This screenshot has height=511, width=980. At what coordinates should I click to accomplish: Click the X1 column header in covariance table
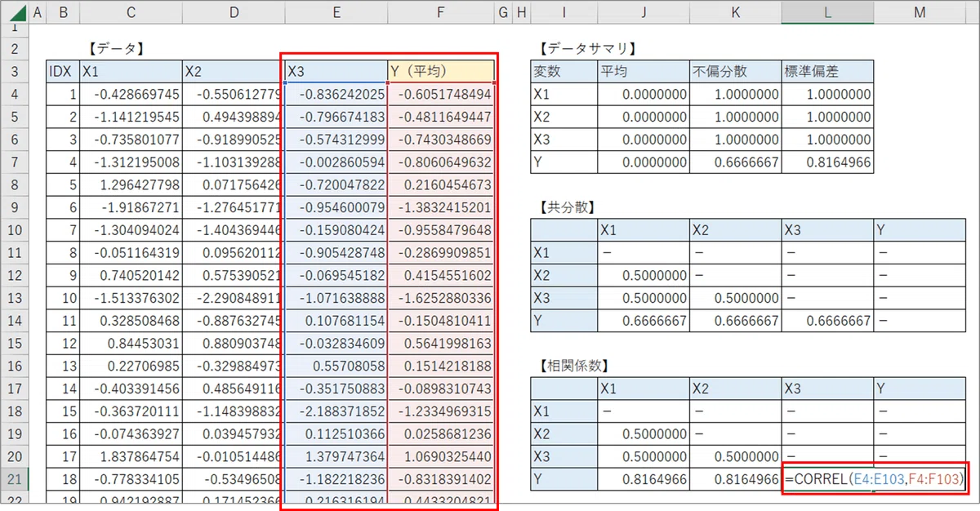(643, 230)
